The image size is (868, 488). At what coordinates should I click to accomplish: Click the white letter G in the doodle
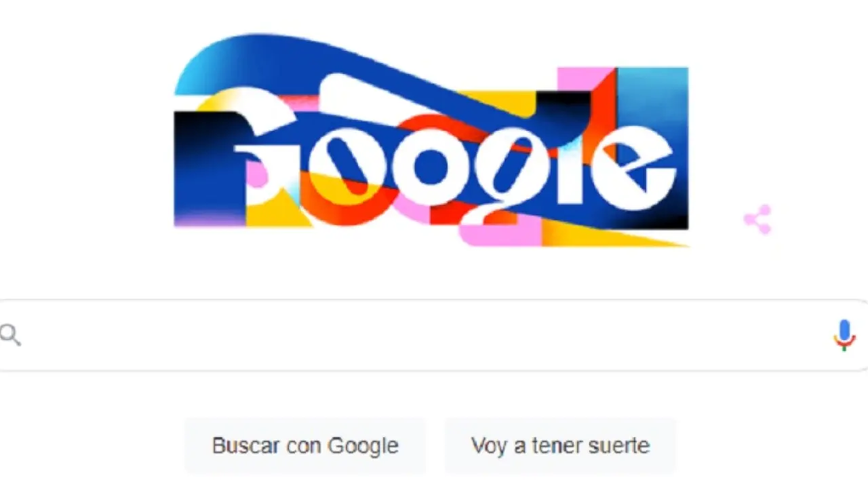pos(268,156)
